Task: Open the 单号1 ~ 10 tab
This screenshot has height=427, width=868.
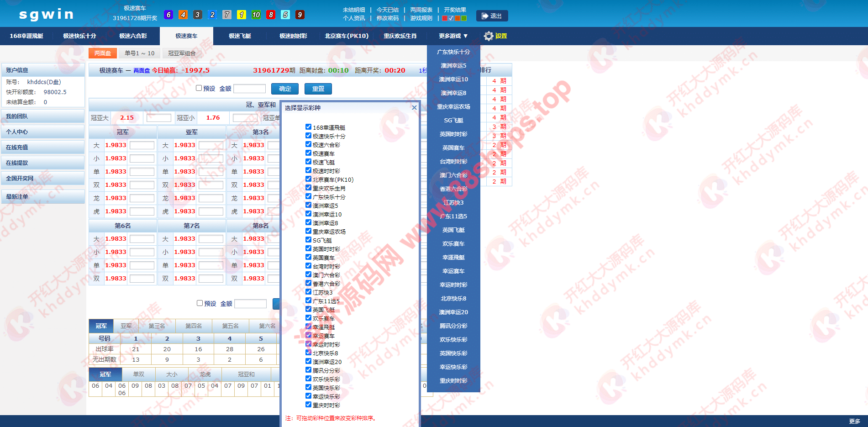Action: point(139,53)
